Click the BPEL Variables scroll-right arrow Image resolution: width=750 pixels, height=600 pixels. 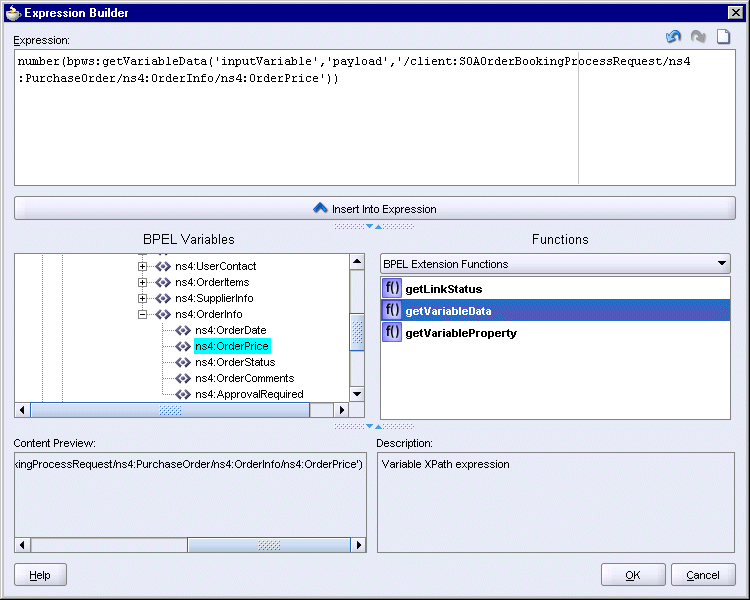pos(341,410)
